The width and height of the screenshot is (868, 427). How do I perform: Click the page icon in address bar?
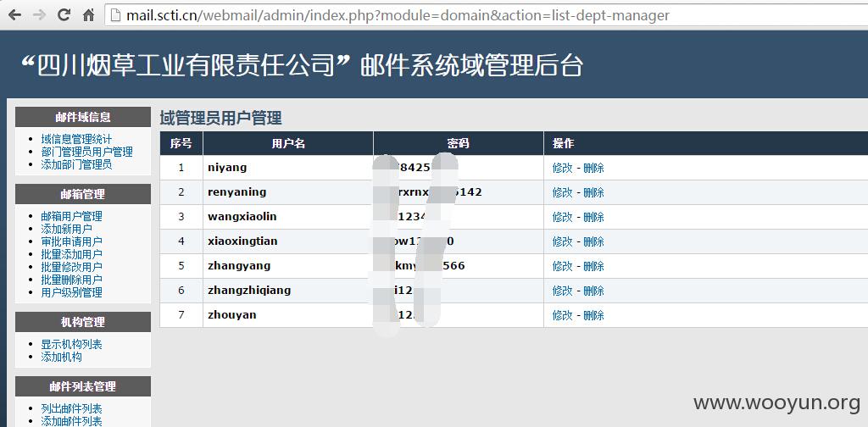(115, 15)
